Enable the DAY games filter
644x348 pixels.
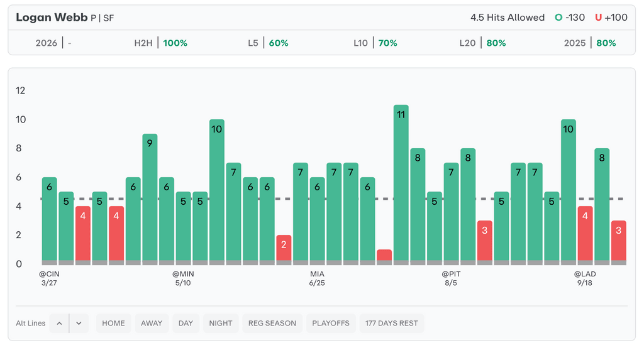tap(186, 324)
